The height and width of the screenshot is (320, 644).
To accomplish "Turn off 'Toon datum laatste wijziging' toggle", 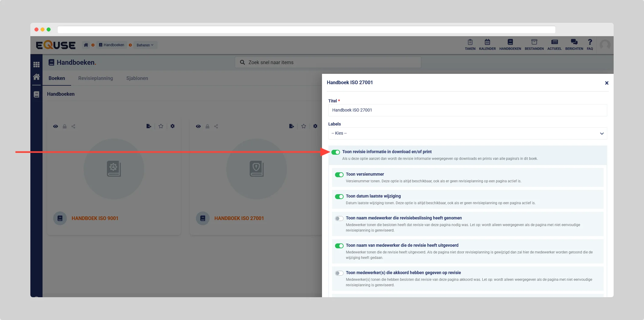I will (x=339, y=197).
